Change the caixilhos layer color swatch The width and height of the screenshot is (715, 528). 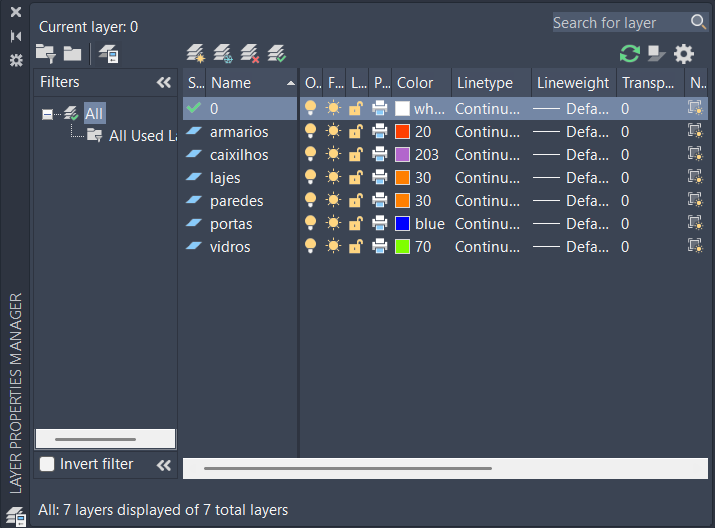tap(403, 155)
